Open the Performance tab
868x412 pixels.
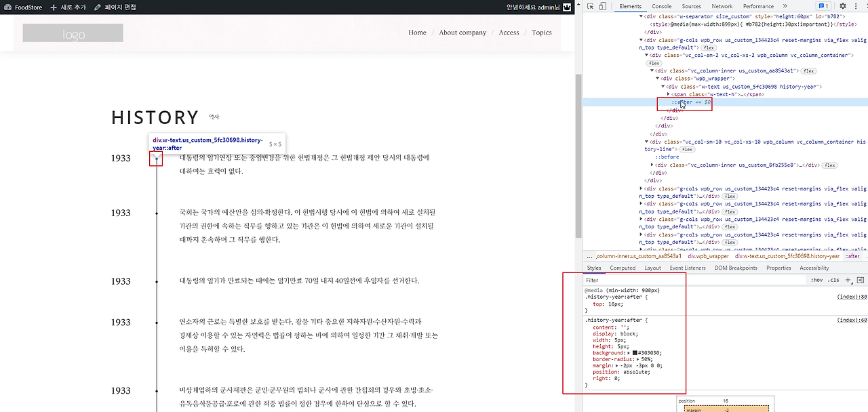coord(758,6)
